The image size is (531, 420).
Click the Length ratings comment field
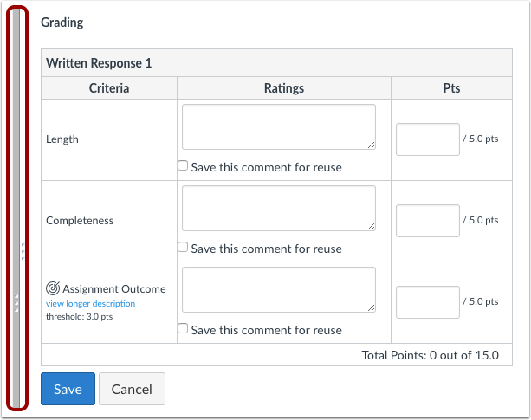[x=278, y=127]
